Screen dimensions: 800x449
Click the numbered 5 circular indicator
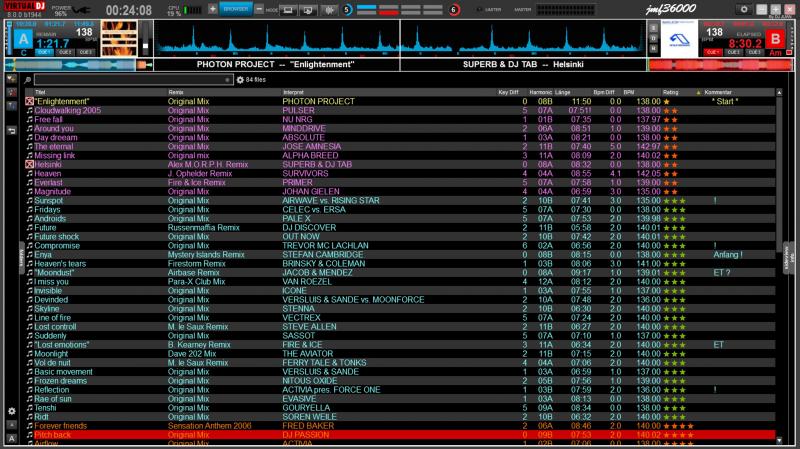347,10
